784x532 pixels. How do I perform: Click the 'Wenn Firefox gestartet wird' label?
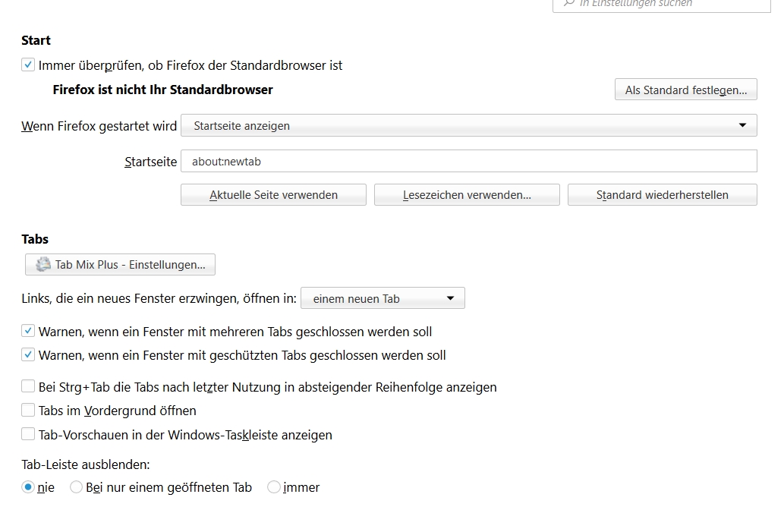click(x=99, y=126)
